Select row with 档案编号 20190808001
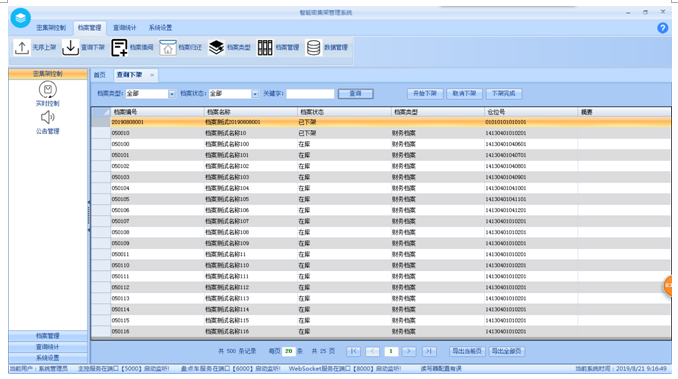 (x=381, y=122)
